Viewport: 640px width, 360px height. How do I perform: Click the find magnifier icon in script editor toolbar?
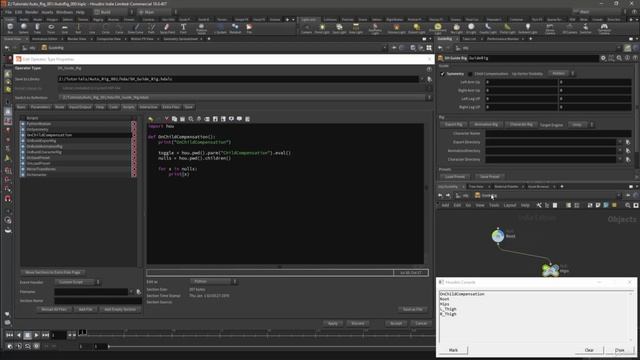(x=191, y=119)
